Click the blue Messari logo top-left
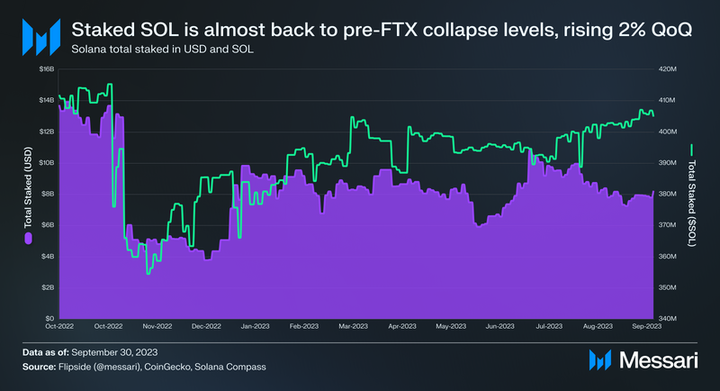The height and width of the screenshot is (391, 720). pos(41,37)
